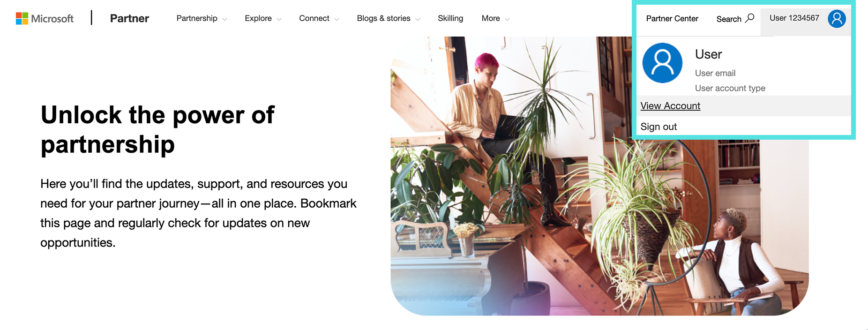Click the large user avatar in account panel
The image size is (868, 330).
[x=662, y=63]
